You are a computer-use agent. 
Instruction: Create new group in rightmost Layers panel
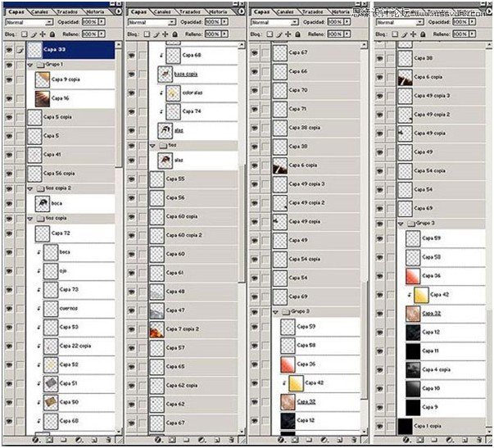coord(434,440)
